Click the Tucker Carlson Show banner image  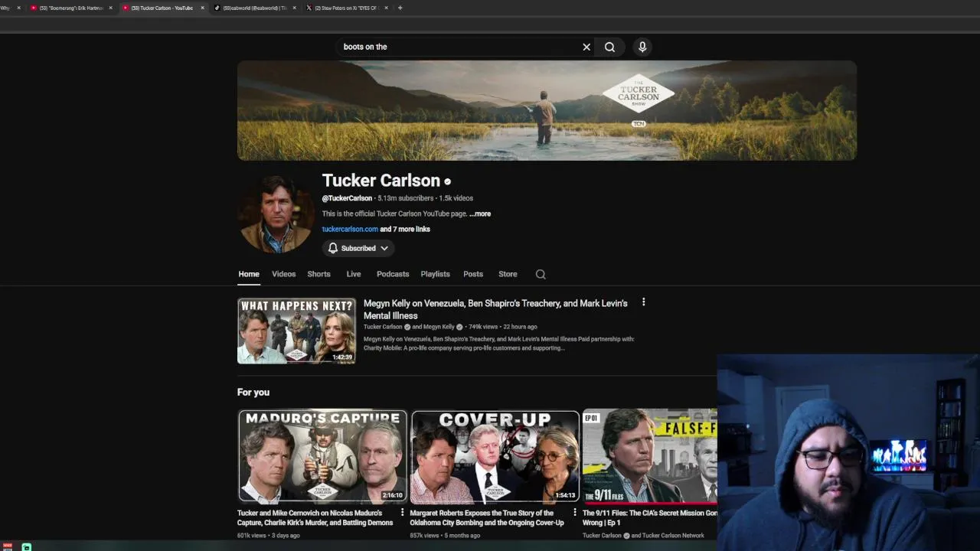pos(547,111)
